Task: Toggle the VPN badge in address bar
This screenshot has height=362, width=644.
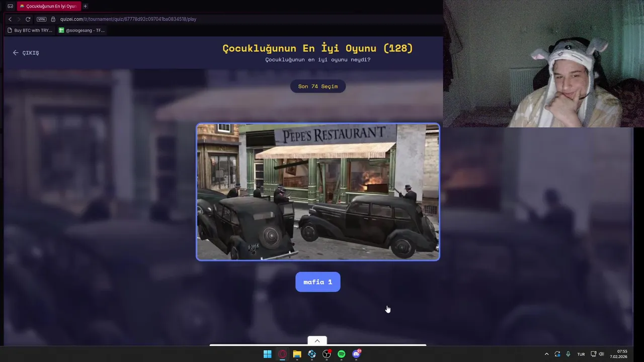Action: [x=41, y=19]
